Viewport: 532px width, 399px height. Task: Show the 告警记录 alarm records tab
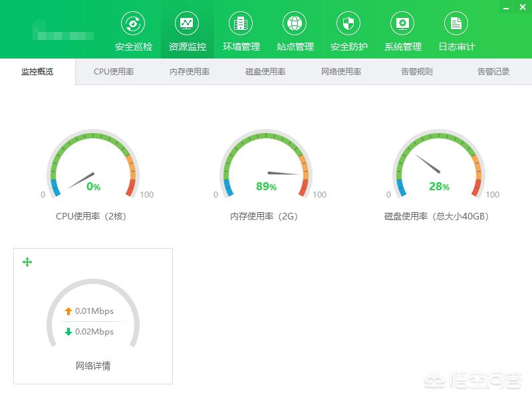[x=493, y=72]
